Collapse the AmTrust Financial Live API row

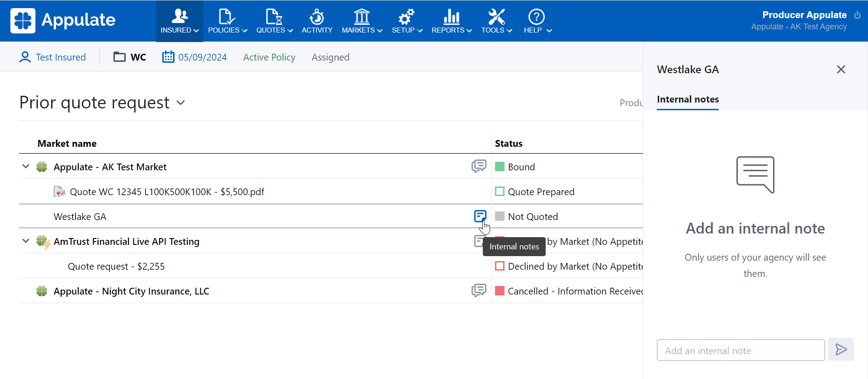click(x=26, y=241)
